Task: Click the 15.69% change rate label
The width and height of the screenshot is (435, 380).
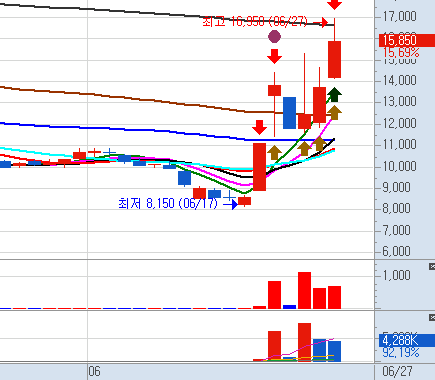Action: [401, 52]
